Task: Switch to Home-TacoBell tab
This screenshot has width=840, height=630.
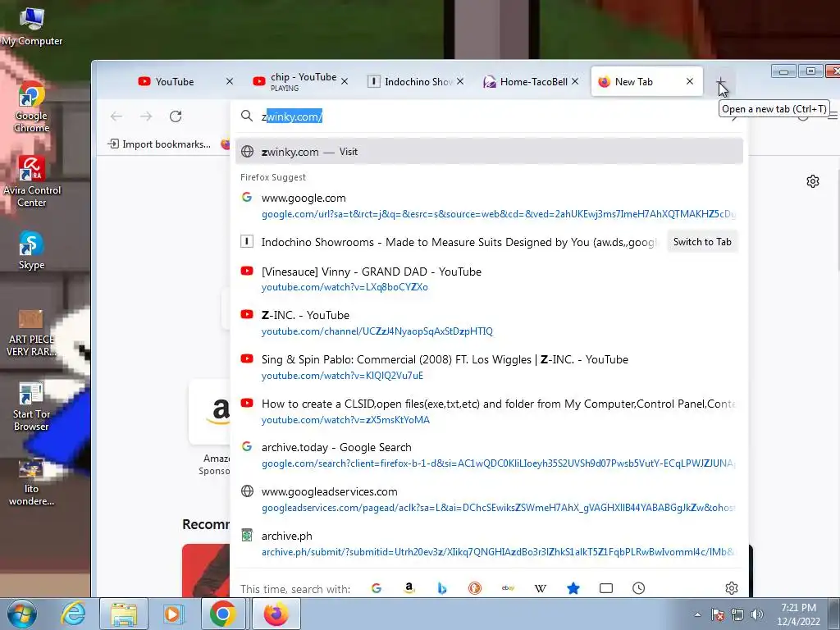Action: click(531, 81)
